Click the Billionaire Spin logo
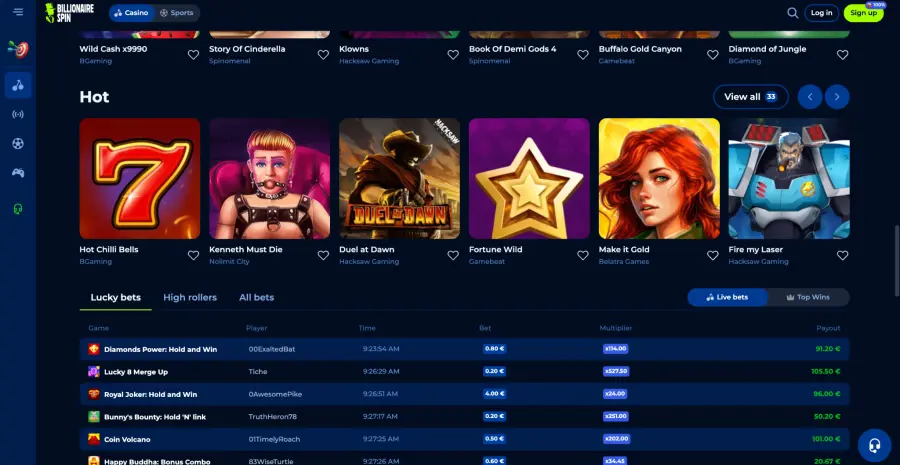 pos(69,13)
